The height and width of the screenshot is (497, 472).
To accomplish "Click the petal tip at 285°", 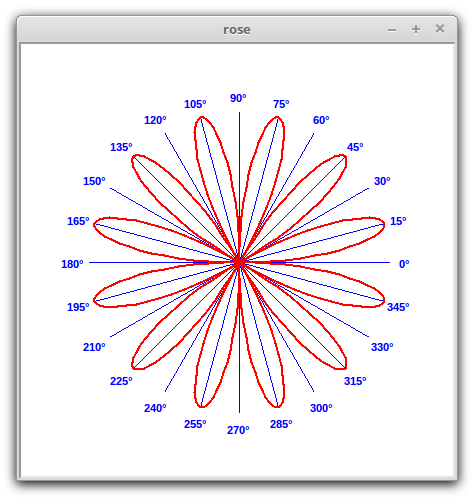I will 278,406.
